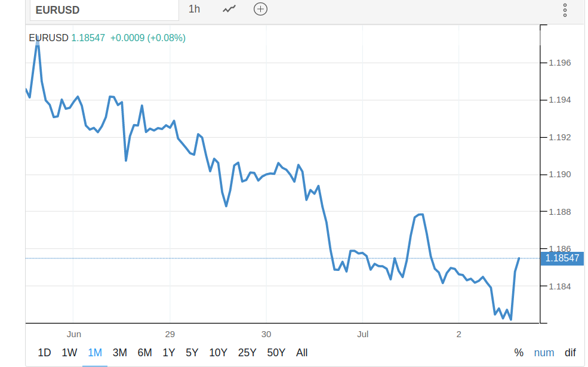Click the add comparison plus icon

tap(261, 9)
